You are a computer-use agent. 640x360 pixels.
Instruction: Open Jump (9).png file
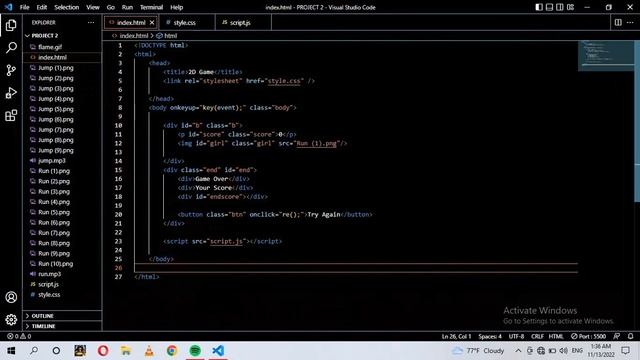(62, 150)
